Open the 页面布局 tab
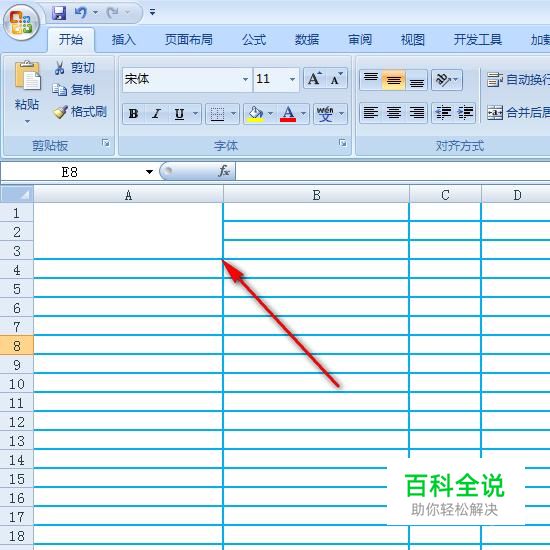This screenshot has height=550, width=550. (189, 39)
